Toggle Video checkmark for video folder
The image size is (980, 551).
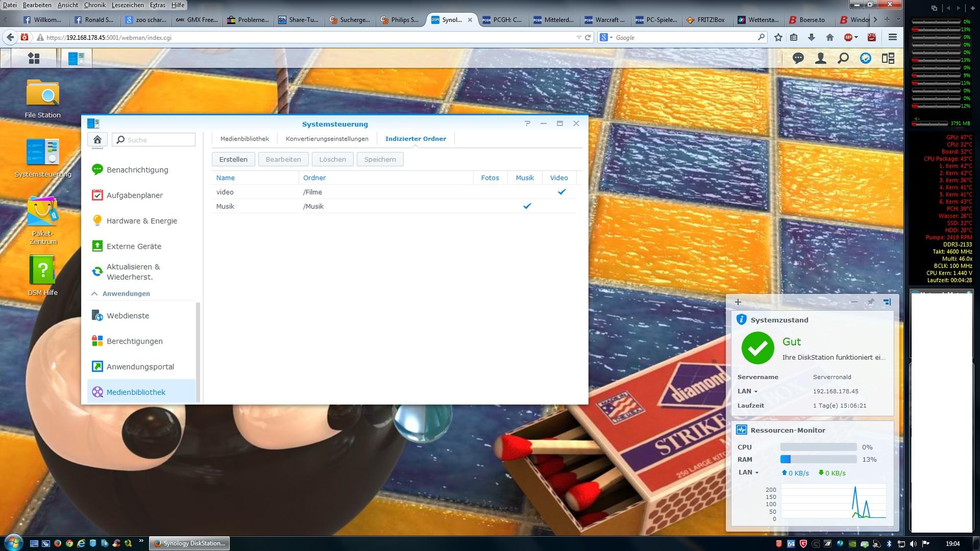point(562,192)
